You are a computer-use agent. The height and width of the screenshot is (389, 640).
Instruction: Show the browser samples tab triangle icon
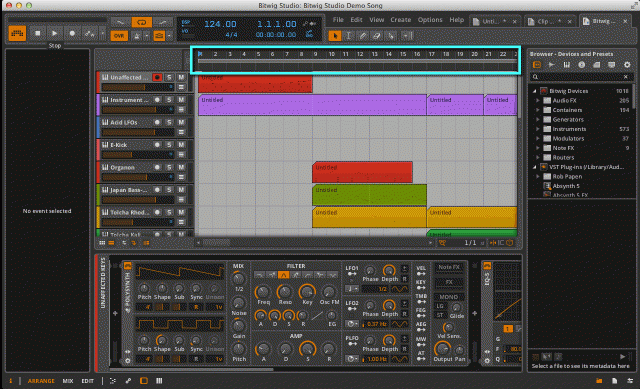pyautogui.click(x=551, y=65)
